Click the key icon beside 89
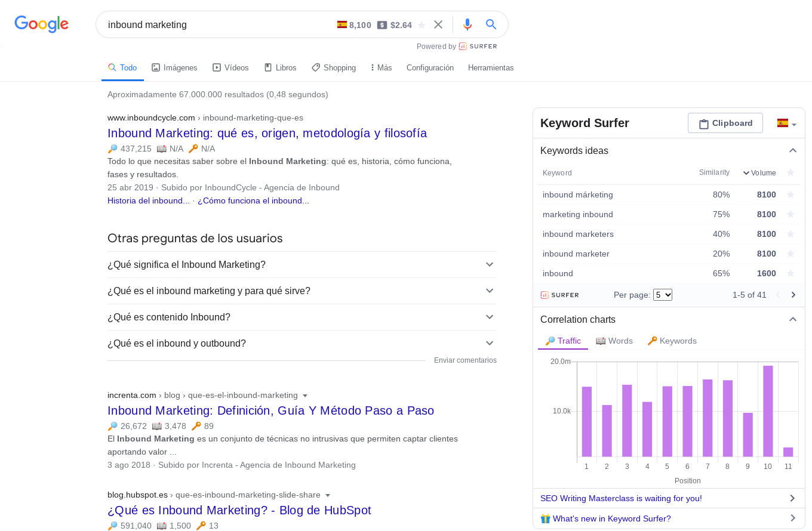812x531 pixels. point(196,426)
